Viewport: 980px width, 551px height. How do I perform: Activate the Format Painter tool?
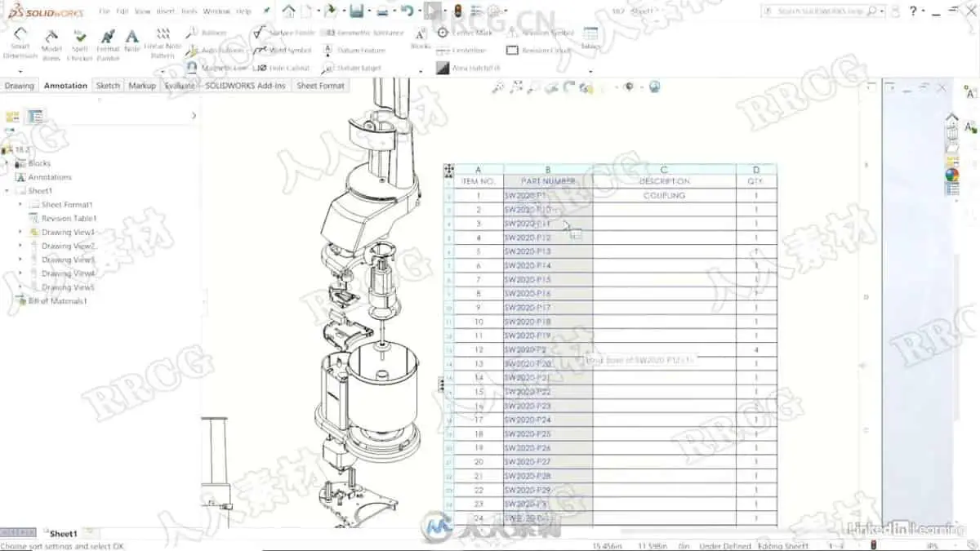click(108, 45)
